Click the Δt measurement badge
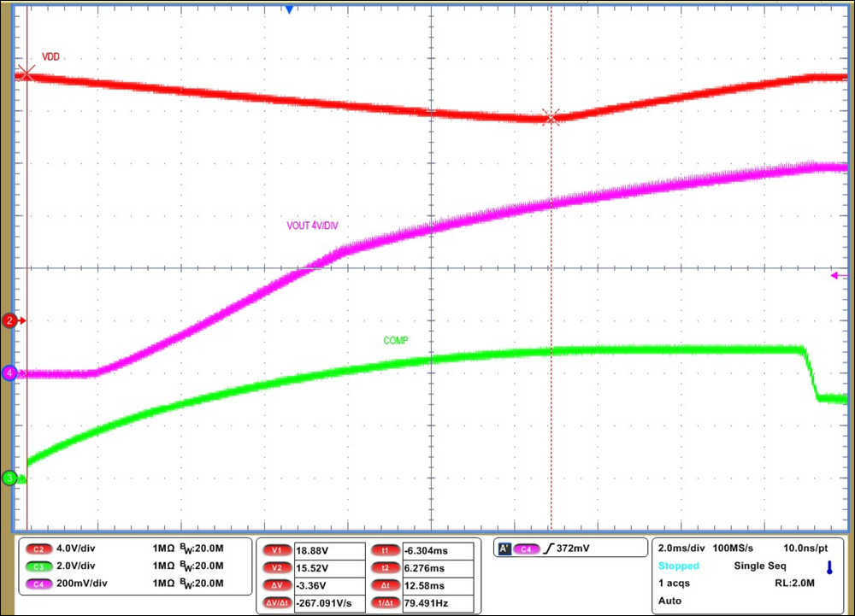Viewport: 855px width, 616px height. click(386, 584)
